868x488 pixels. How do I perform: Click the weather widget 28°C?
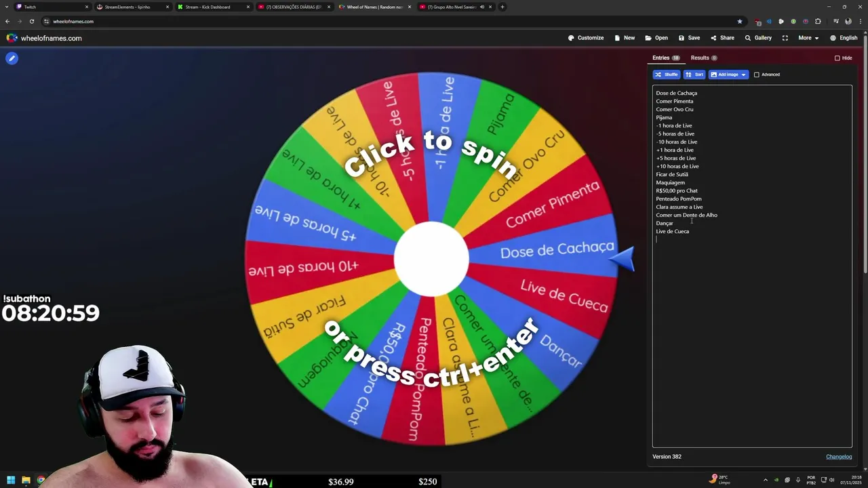tap(719, 479)
